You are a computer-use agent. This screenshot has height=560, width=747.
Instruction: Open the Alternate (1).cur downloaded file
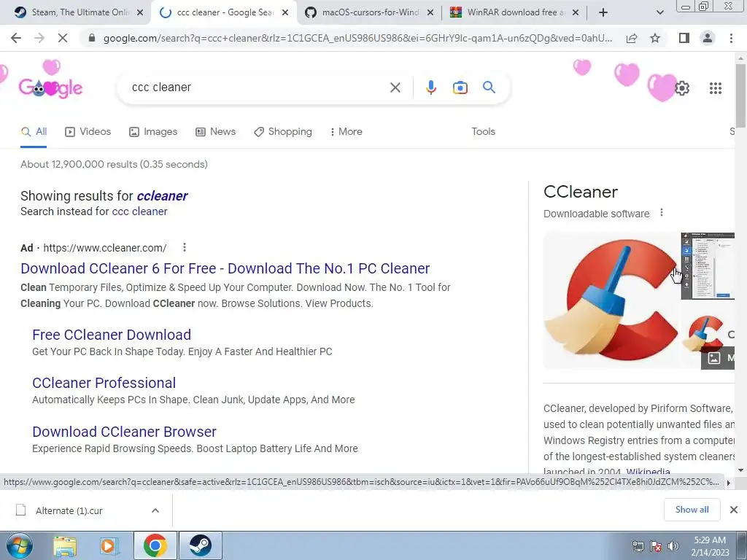pos(69,510)
